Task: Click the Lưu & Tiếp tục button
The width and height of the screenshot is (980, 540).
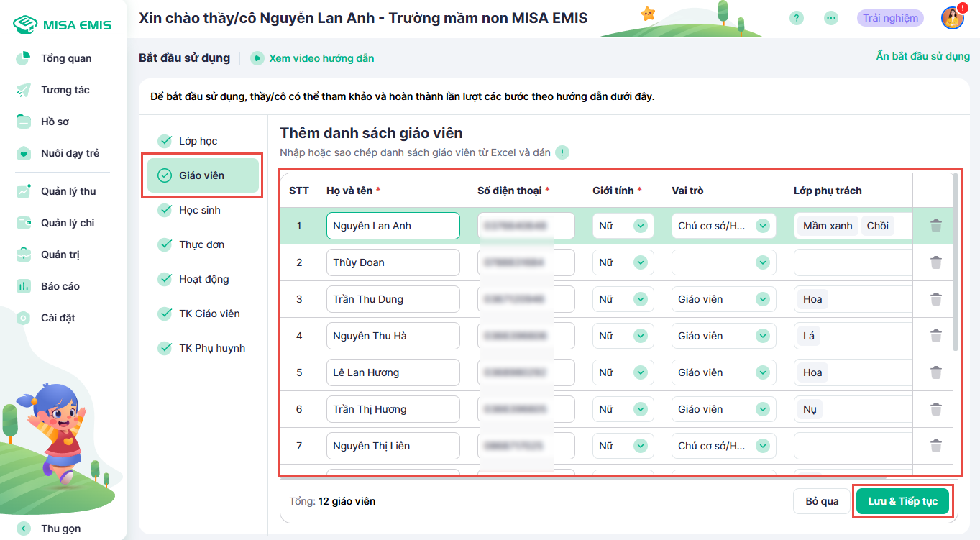Action: 902,501
